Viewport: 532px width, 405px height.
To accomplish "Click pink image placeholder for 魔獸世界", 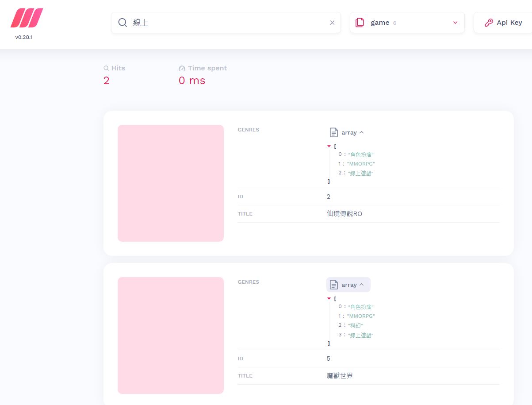I will pos(171,336).
